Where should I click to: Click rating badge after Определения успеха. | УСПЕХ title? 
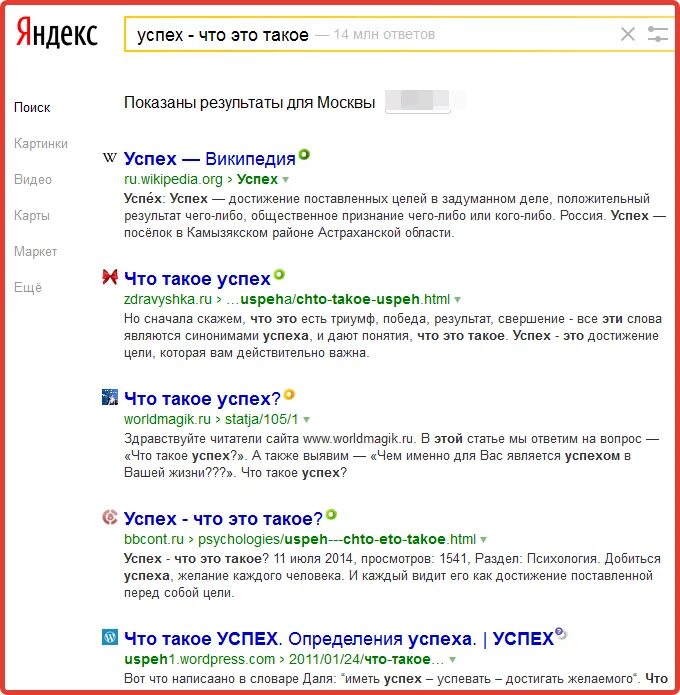pos(561,633)
